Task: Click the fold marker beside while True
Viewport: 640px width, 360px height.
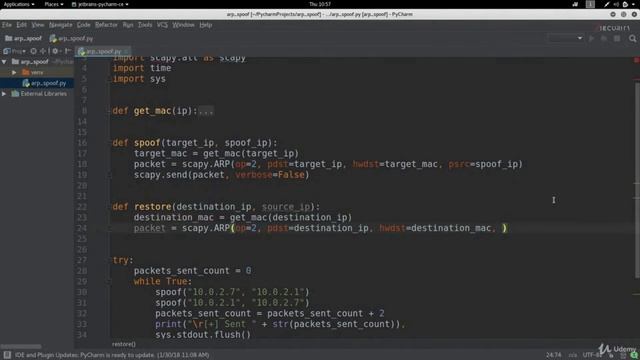Action: pyautogui.click(x=109, y=281)
